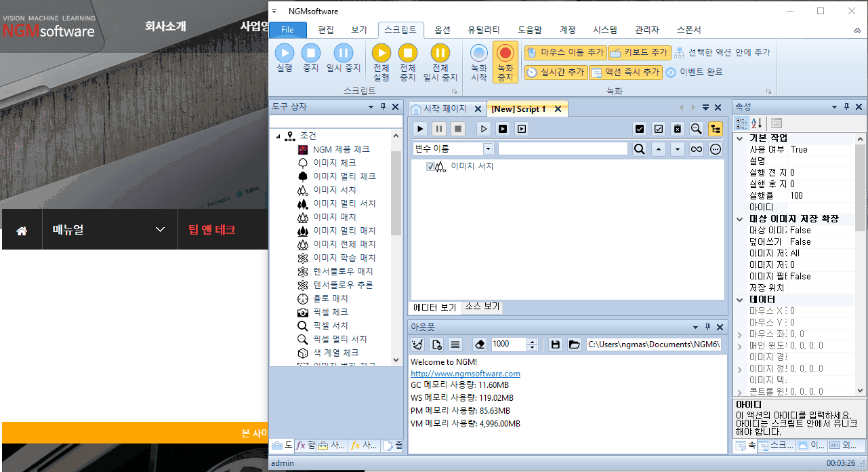Image resolution: width=868 pixels, height=472 pixels.
Task: Open the 편집 ribbon tab
Action: (326, 30)
